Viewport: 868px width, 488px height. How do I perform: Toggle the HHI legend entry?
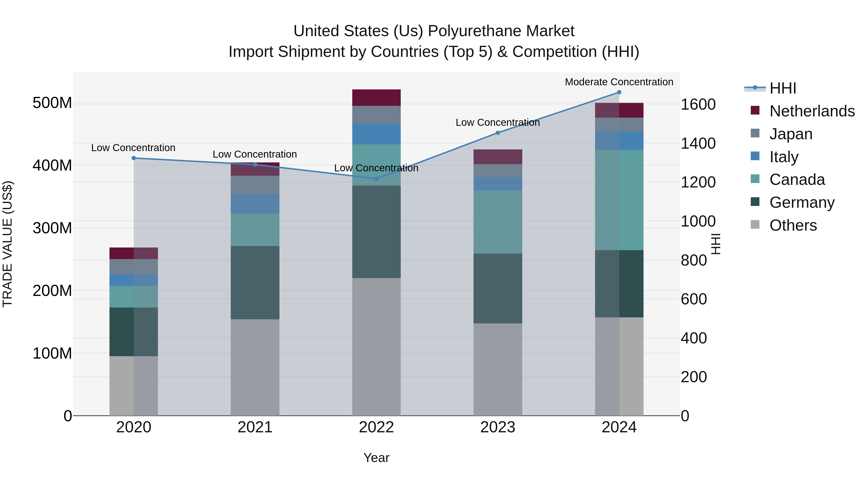click(770, 88)
